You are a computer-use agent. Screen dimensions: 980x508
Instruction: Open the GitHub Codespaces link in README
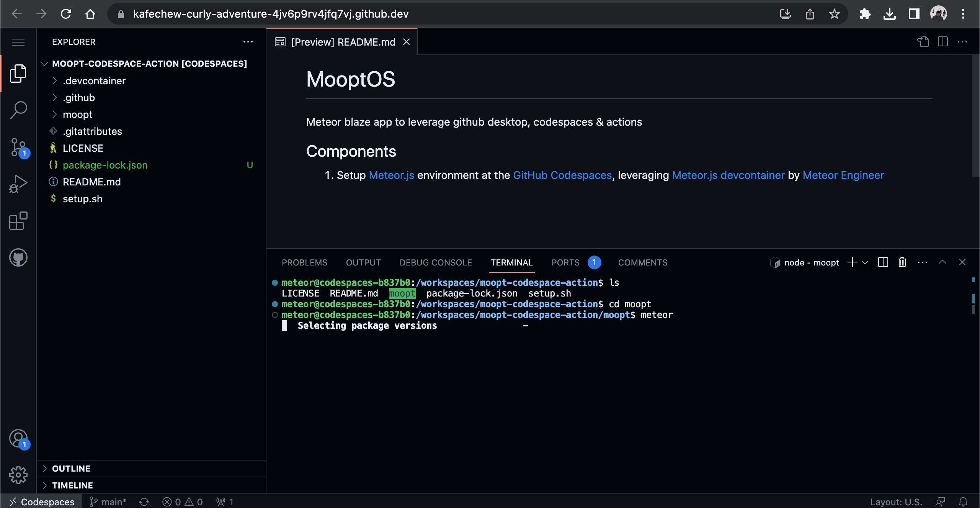point(562,175)
